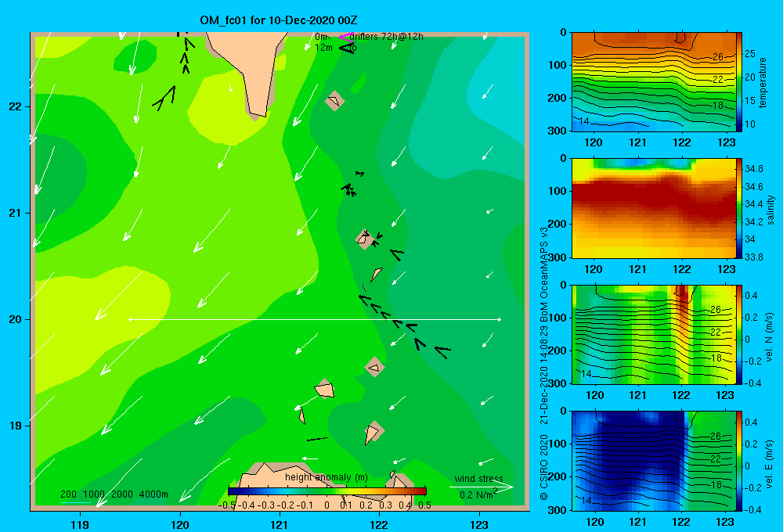Click longitude label 121 on the map axis
The height and width of the screenshot is (532, 783).
280,525
